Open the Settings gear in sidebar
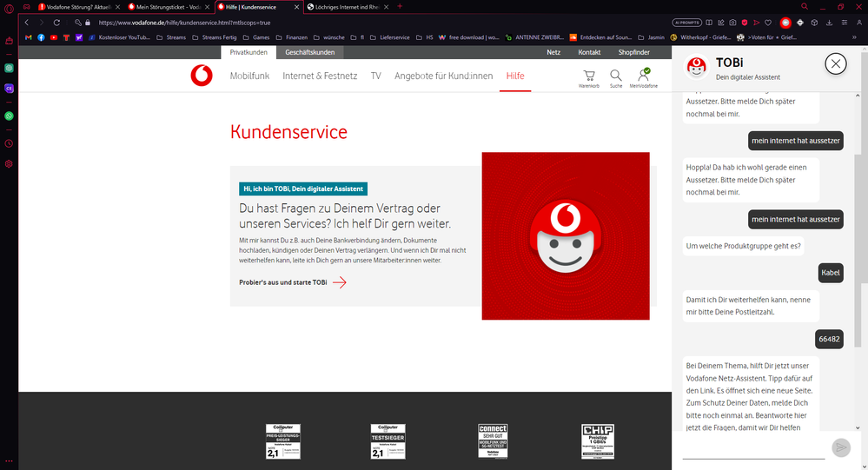Viewport: 868px width, 470px height. coord(9,164)
